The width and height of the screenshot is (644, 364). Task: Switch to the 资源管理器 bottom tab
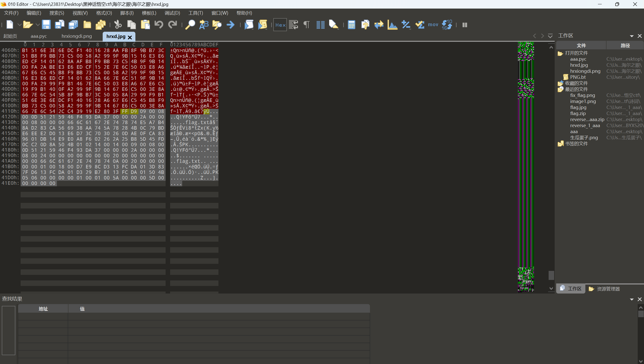[604, 289]
